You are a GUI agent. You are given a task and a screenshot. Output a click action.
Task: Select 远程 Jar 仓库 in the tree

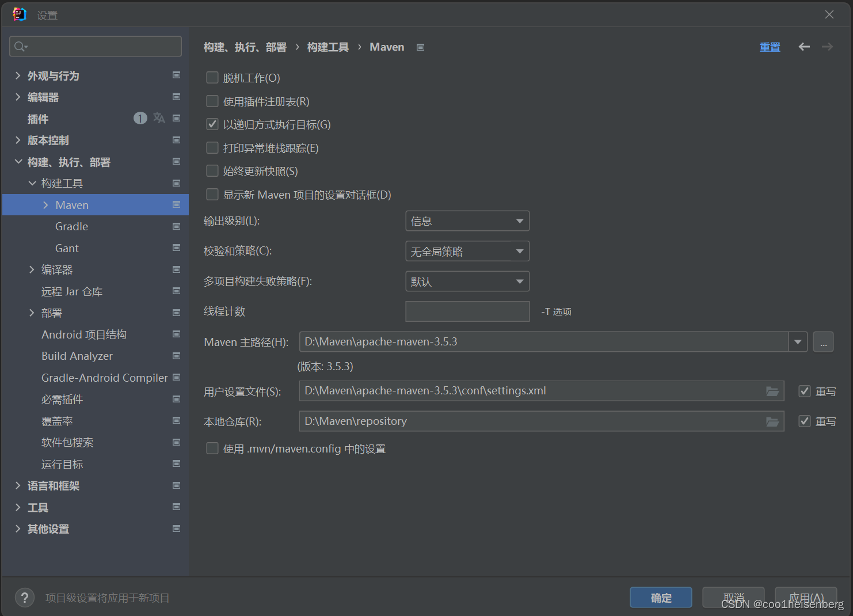pos(72,291)
